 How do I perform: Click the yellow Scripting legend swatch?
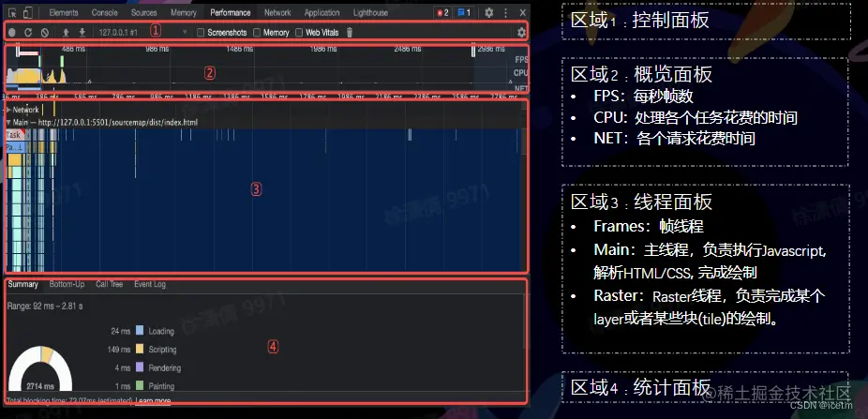tap(140, 350)
